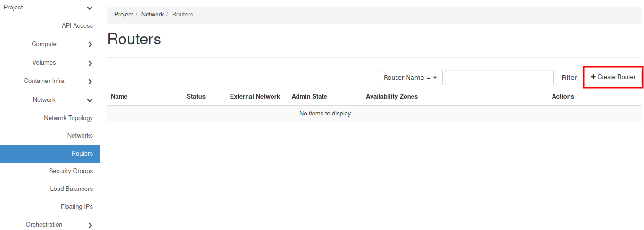Collapse the Project panel chevron
The width and height of the screenshot is (644, 230).
[90, 8]
